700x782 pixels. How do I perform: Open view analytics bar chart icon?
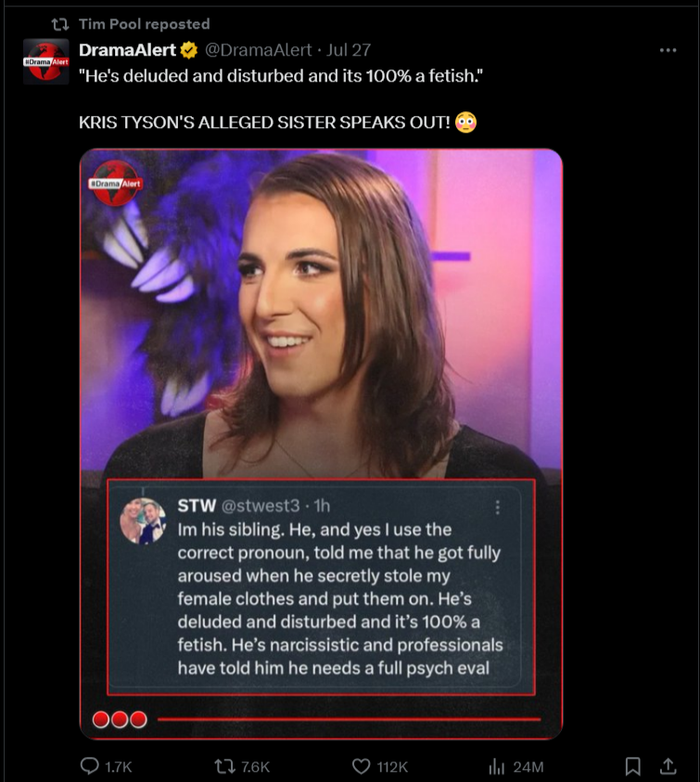click(497, 766)
